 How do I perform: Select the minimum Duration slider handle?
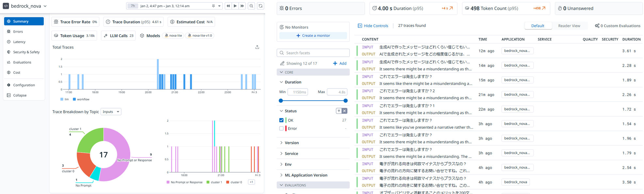(281, 101)
